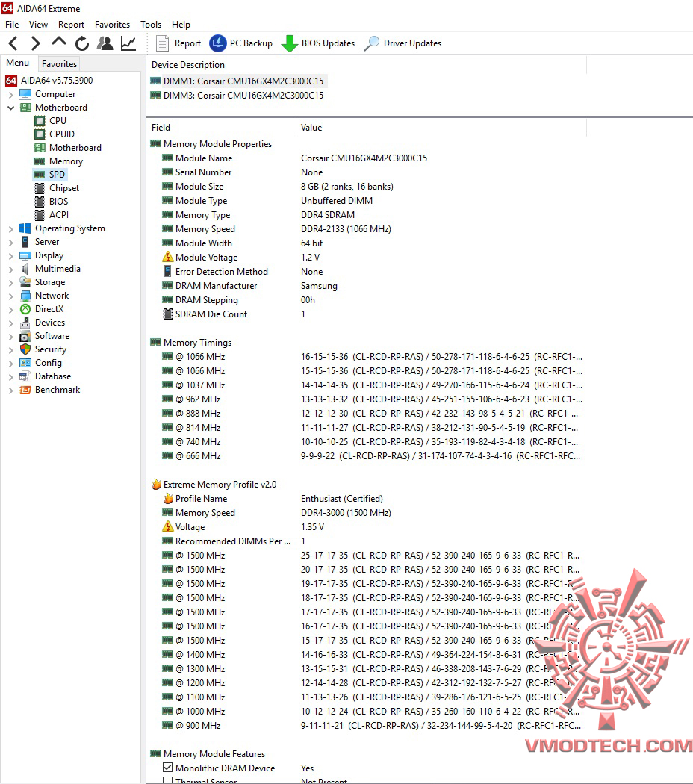Select the CPU item icon in the tree
Screen dimensions: 693x784
[x=40, y=121]
